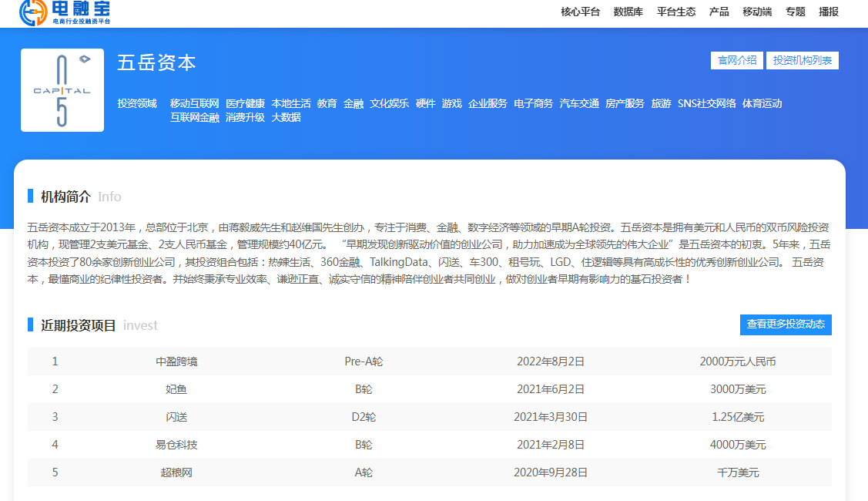Click 查看更多投资动态 button
Viewport: 868px width, 501px height.
click(786, 324)
